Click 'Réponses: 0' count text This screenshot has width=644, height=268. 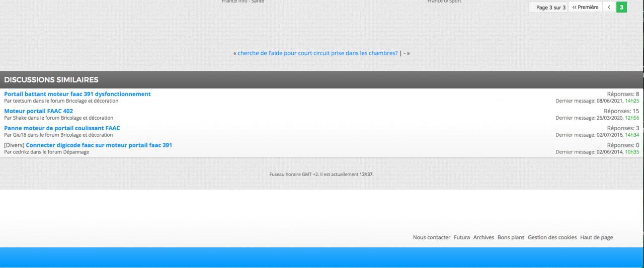(x=623, y=145)
